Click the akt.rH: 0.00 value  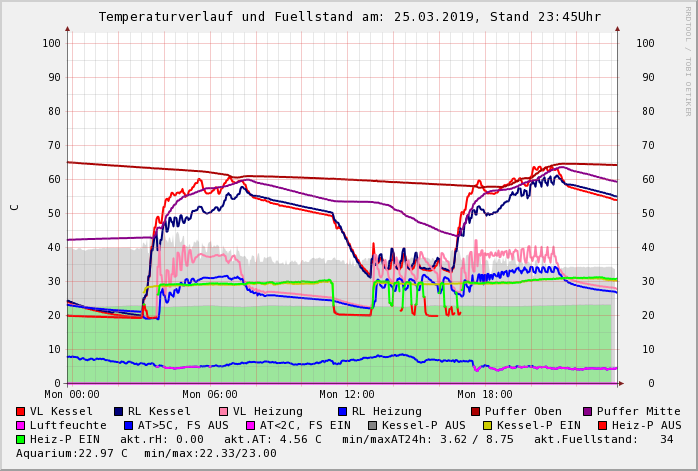pyautogui.click(x=162, y=439)
